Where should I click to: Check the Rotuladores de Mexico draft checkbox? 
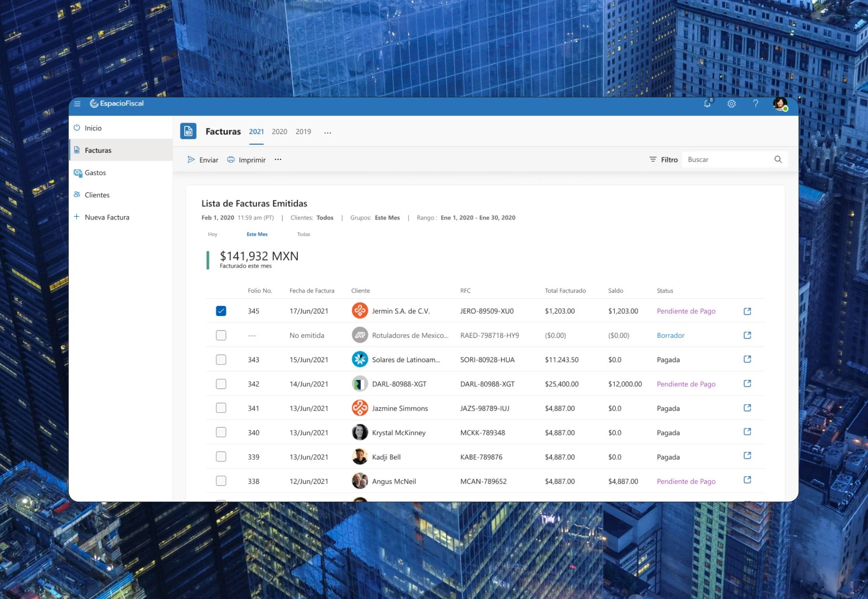[221, 336]
